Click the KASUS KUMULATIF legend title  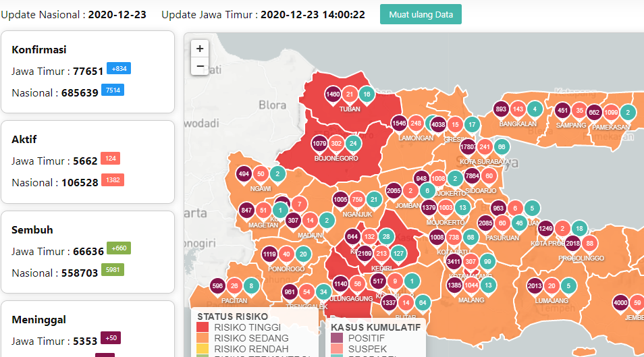[x=376, y=327]
